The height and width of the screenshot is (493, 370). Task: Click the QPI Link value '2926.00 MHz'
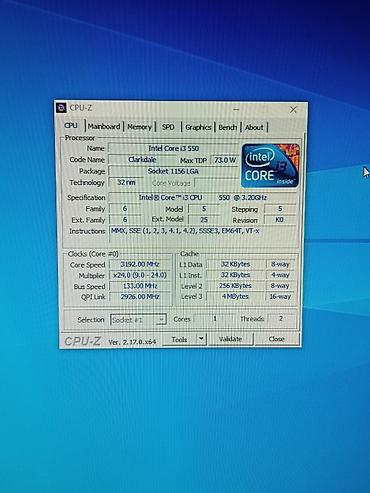(x=140, y=297)
